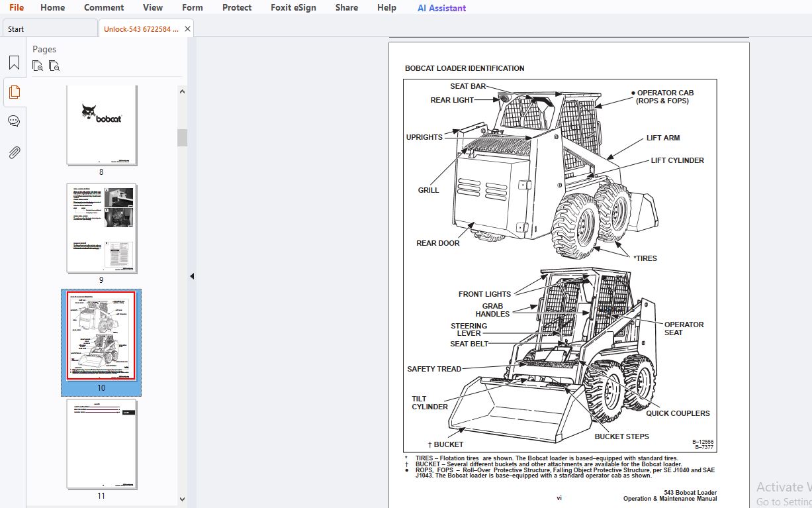
Task: Click the 'GRAB HANDLES' label
Action: point(492,310)
